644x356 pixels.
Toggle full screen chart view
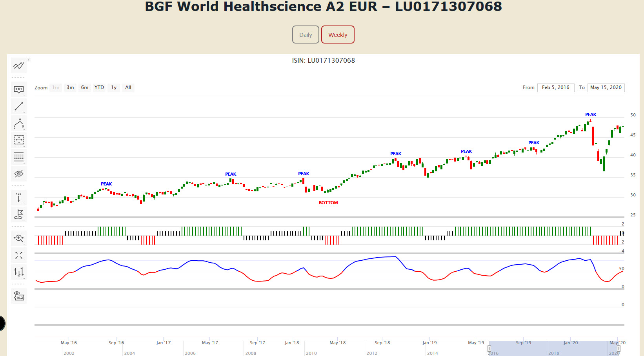[19, 255]
